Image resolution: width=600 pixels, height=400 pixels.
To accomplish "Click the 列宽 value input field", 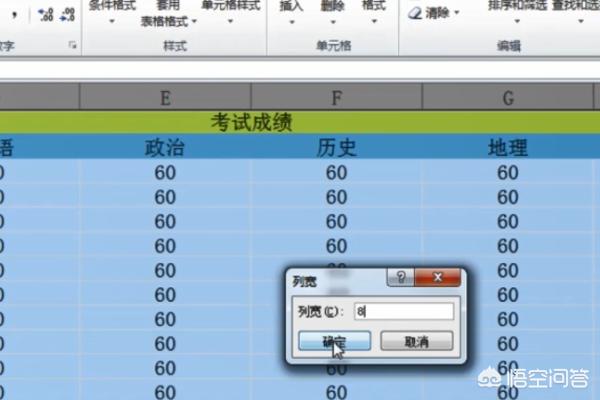I will 404,311.
